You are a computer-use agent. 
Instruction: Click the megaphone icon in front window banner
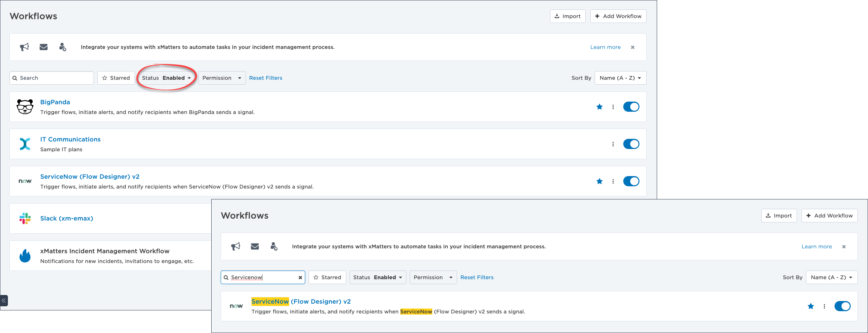pyautogui.click(x=236, y=246)
